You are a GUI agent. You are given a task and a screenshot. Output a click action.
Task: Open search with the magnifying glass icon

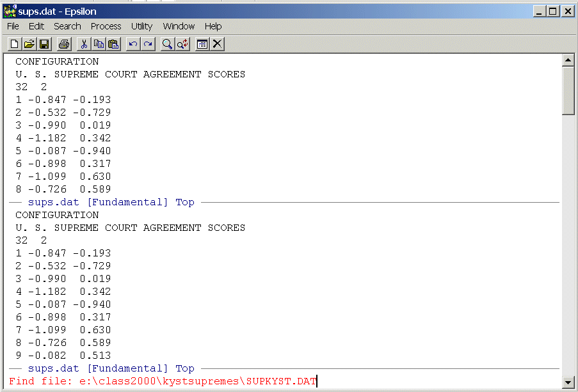click(168, 44)
